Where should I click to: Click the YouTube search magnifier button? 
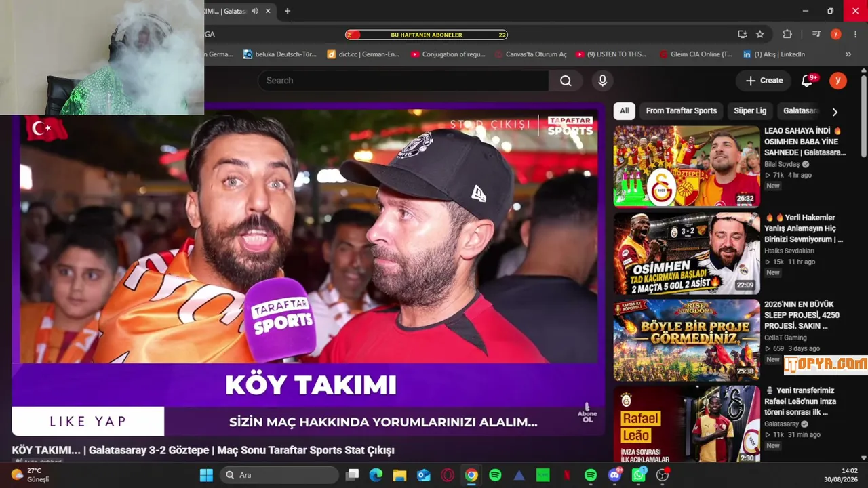566,81
